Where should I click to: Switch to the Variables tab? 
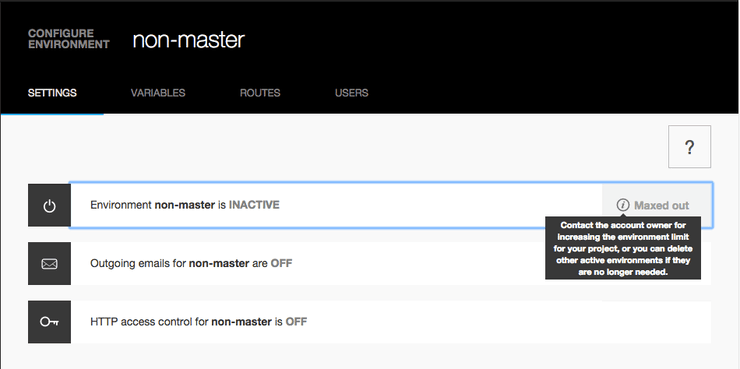tap(158, 93)
